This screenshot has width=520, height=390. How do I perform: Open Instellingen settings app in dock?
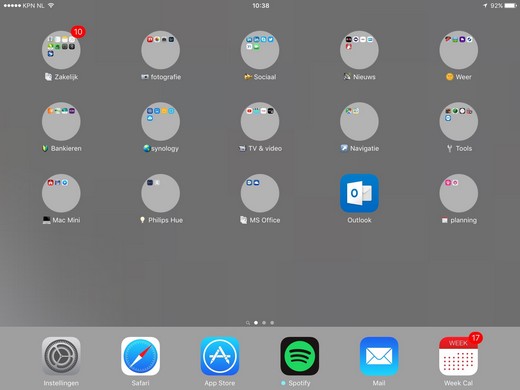61,356
